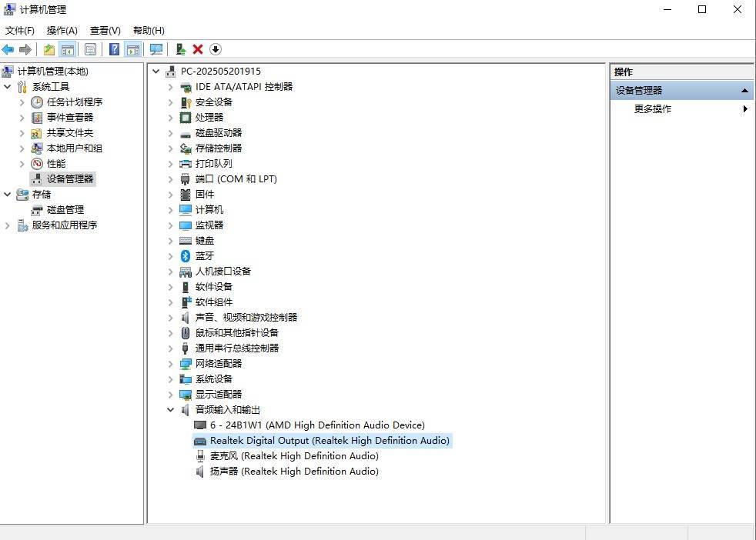Collapse the 设备管理器 section in the actions pane

744,91
